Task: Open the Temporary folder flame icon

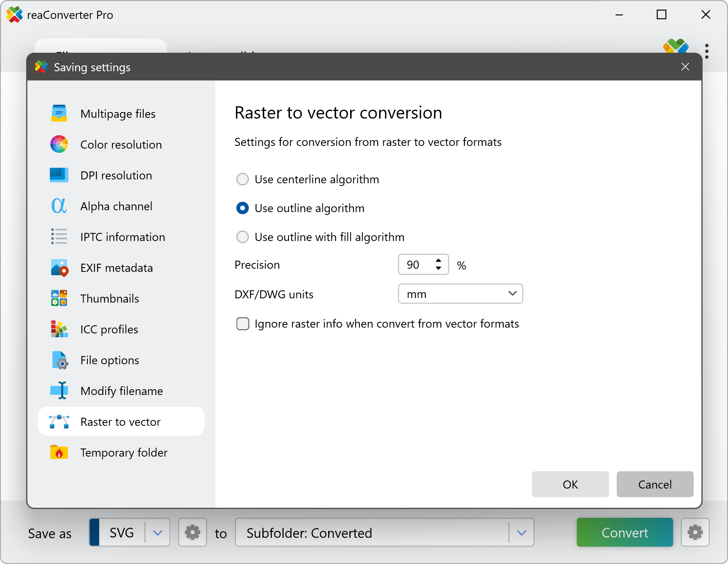Action: pyautogui.click(x=59, y=452)
